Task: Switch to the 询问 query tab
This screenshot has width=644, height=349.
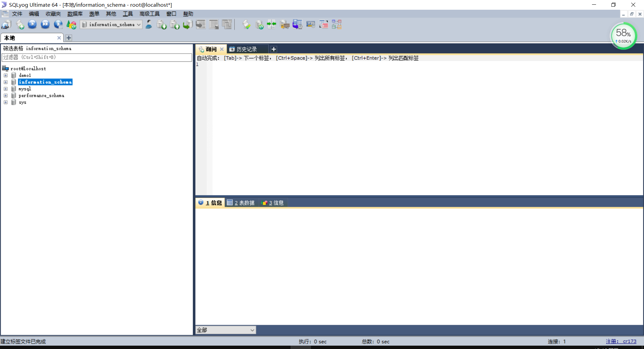Action: click(x=211, y=49)
